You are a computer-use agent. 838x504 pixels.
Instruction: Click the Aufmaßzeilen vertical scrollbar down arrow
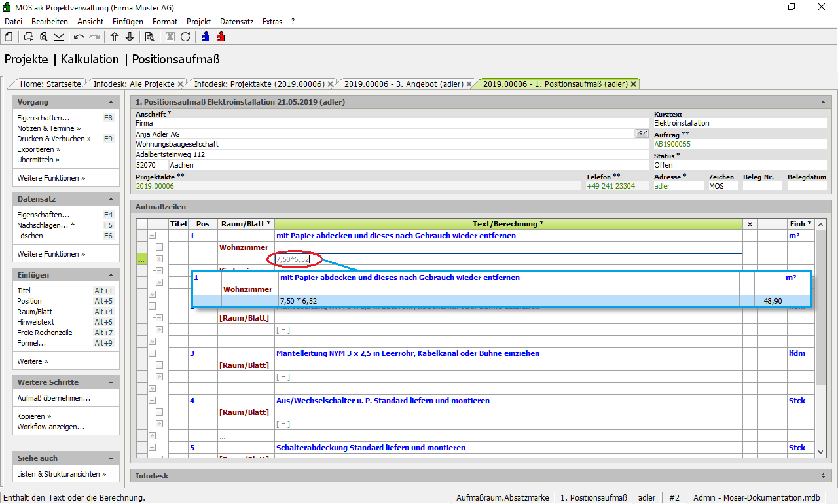(x=821, y=452)
